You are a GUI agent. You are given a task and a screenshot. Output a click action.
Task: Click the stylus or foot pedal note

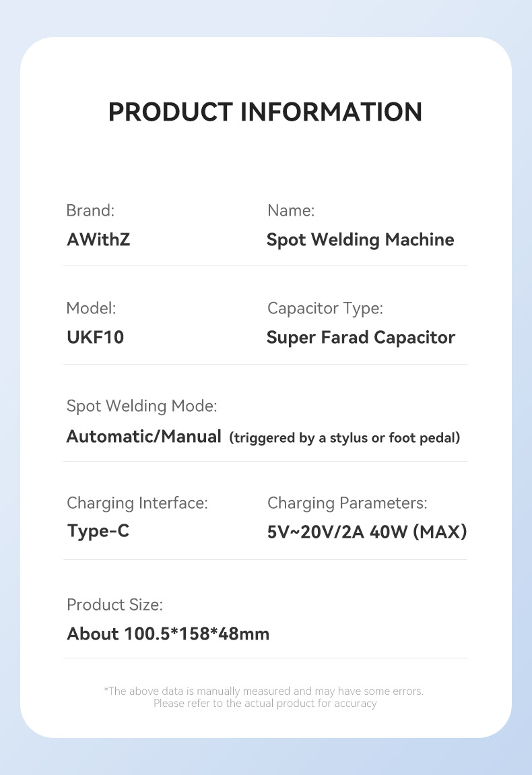coord(345,438)
